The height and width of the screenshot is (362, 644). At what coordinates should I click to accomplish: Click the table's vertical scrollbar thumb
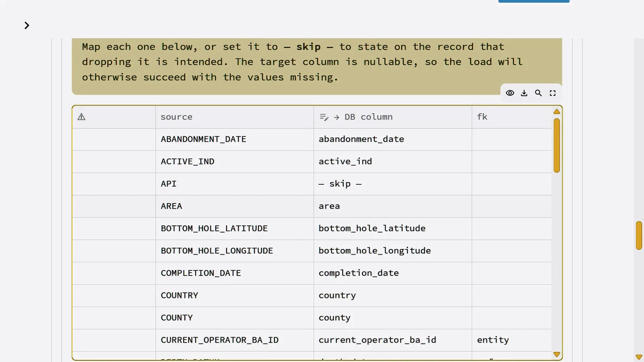pos(557,145)
